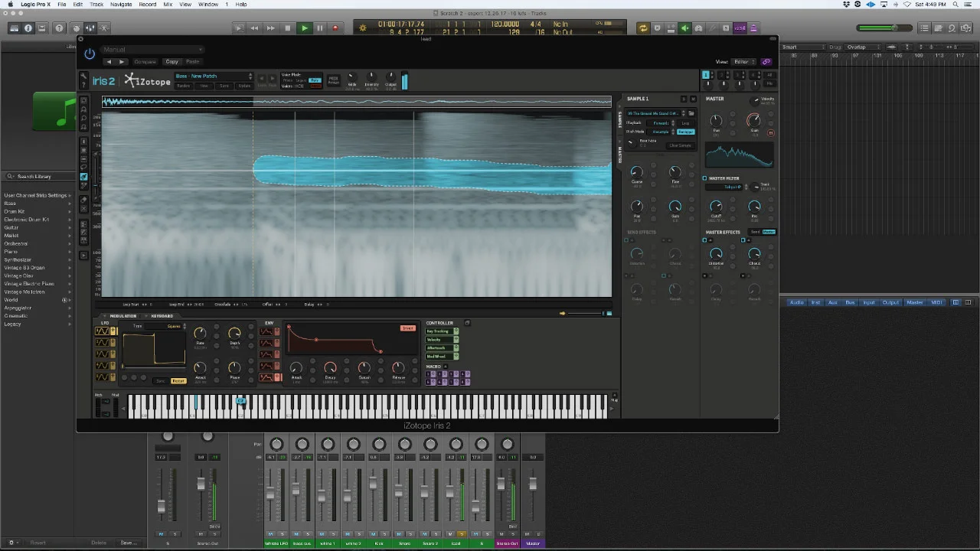The image size is (980, 551).
Task: Select the fifth highlighted envelope slot
Action: (266, 377)
